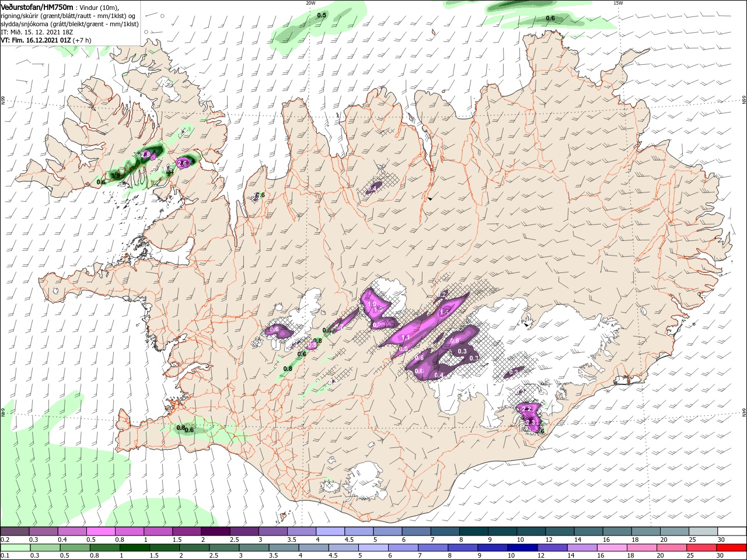Click the 0.2–0.3 swatch in the upper legend row
This screenshot has height=560, width=747.
coord(15,531)
